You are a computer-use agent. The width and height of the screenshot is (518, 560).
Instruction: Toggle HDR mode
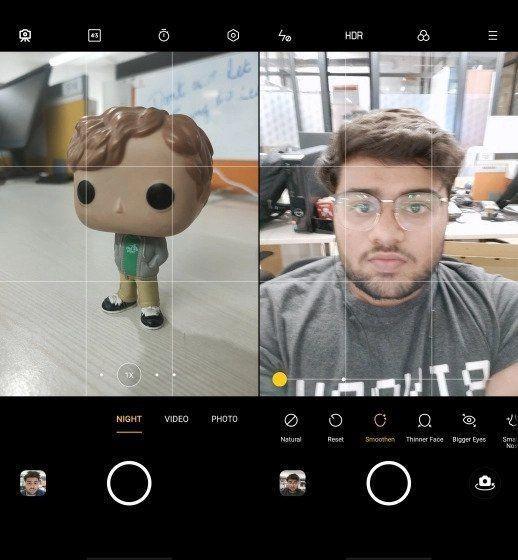(354, 35)
